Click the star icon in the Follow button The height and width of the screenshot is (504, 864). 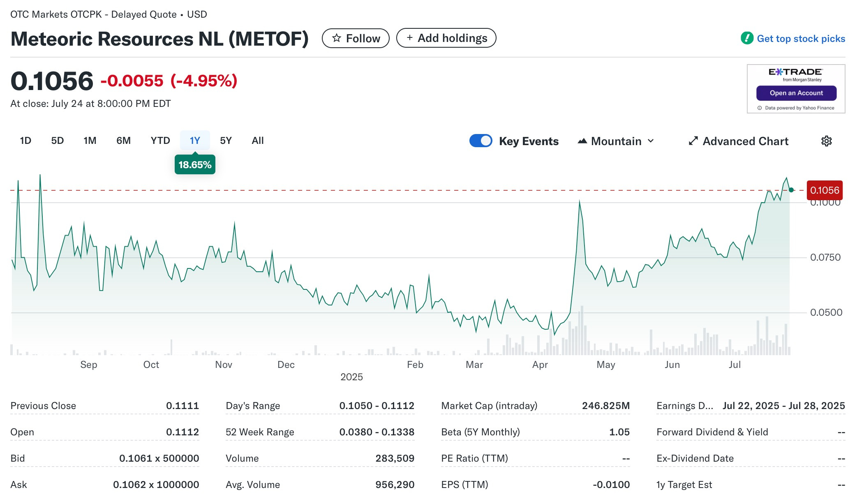tap(337, 38)
